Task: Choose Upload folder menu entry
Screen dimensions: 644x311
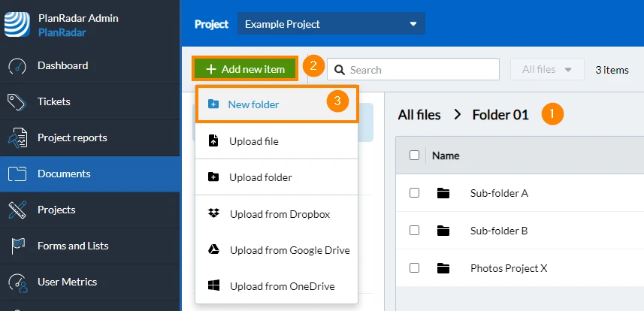Action: click(277, 177)
